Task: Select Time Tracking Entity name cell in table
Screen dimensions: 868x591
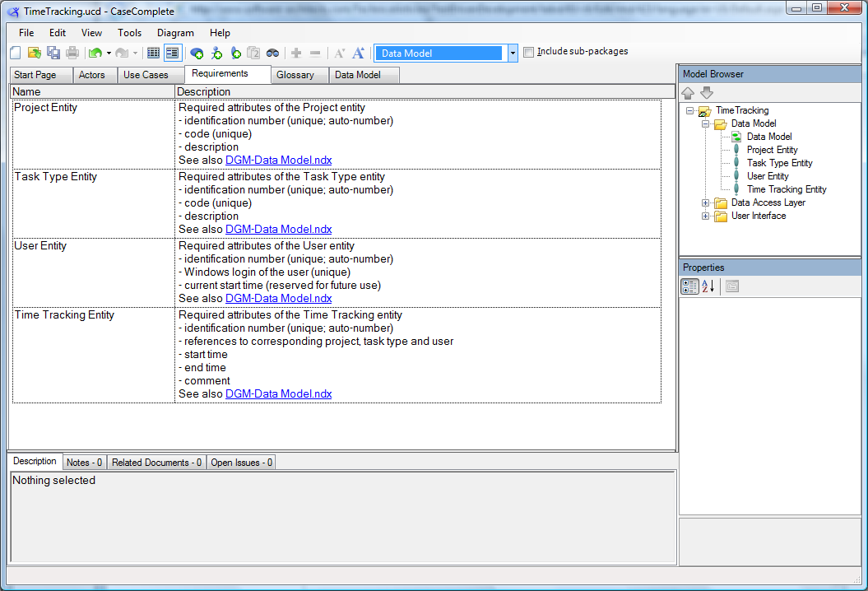Action: coord(93,355)
